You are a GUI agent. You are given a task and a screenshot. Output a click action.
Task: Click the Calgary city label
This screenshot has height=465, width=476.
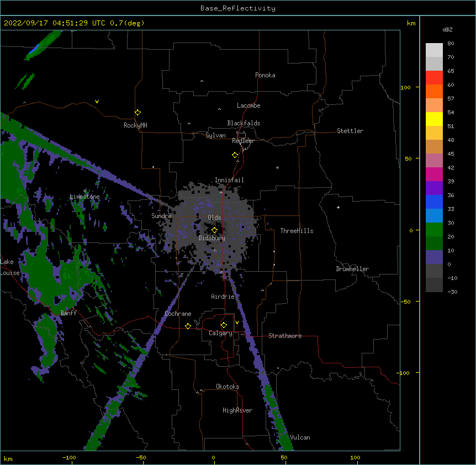(220, 333)
